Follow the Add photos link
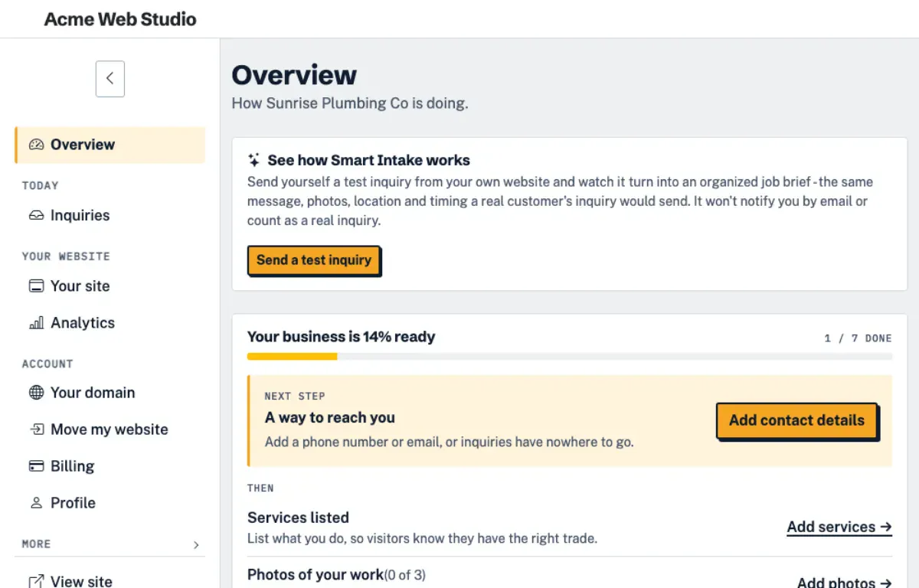Image resolution: width=919 pixels, height=588 pixels. [x=844, y=581]
